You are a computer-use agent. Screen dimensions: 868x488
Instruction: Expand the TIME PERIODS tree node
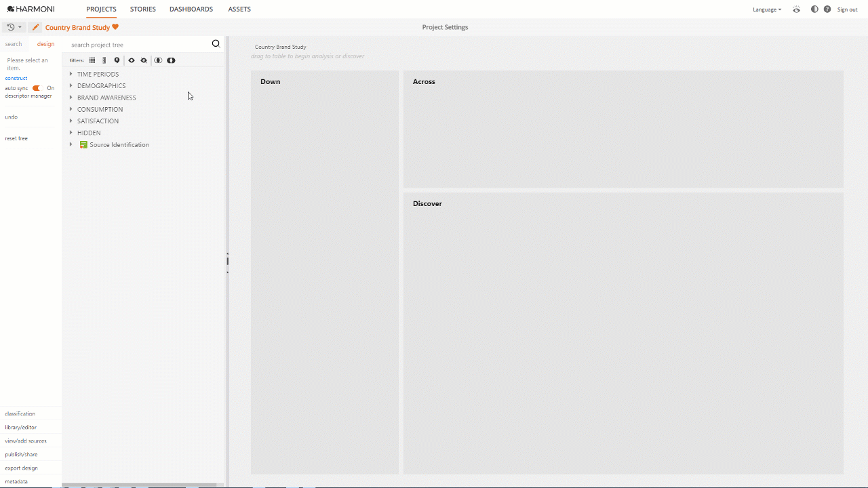pyautogui.click(x=71, y=74)
